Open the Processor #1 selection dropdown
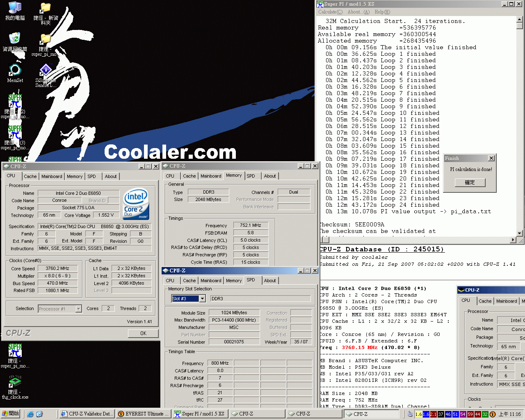 coord(78,309)
